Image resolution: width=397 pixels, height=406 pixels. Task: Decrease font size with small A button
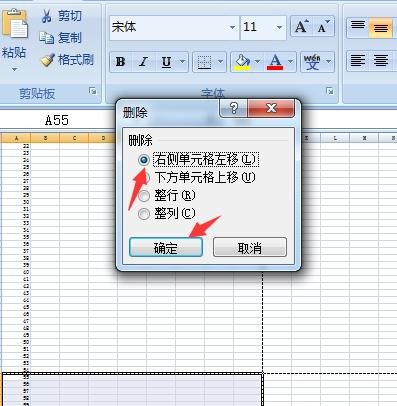(323, 27)
